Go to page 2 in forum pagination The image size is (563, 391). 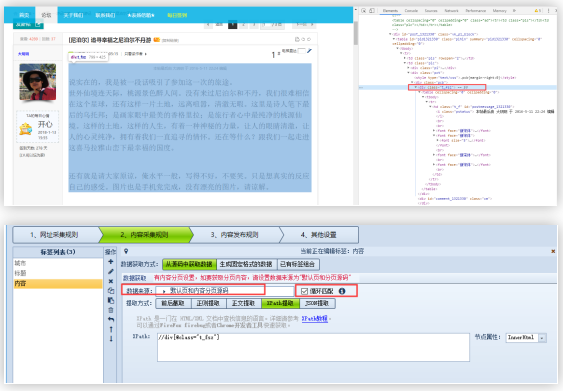244,24
